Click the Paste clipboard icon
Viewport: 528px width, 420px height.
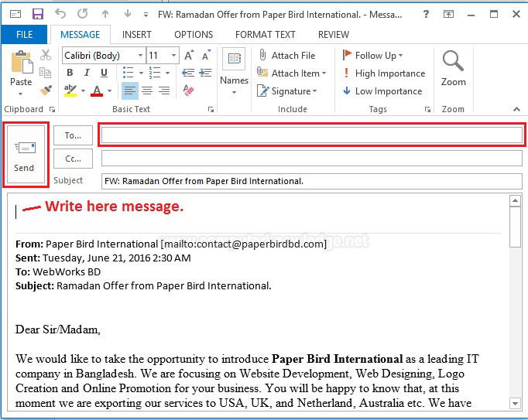click(22, 62)
